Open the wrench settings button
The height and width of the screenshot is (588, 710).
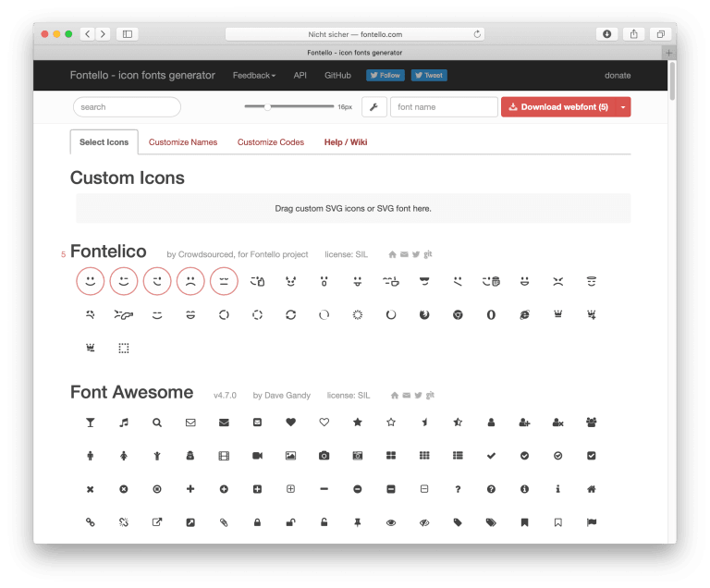(x=374, y=107)
